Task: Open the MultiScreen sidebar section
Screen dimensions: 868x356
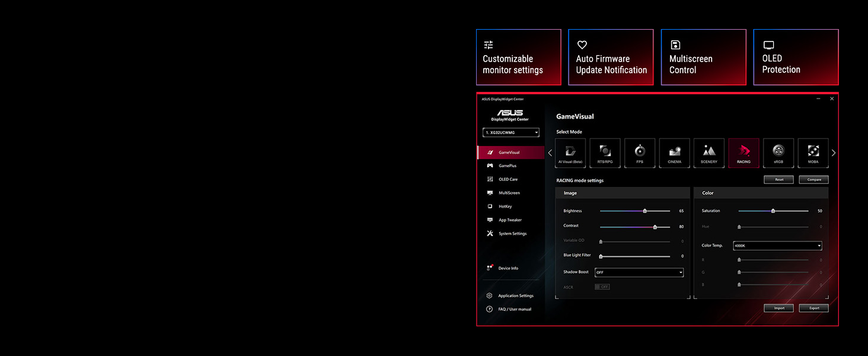Action: click(511, 193)
